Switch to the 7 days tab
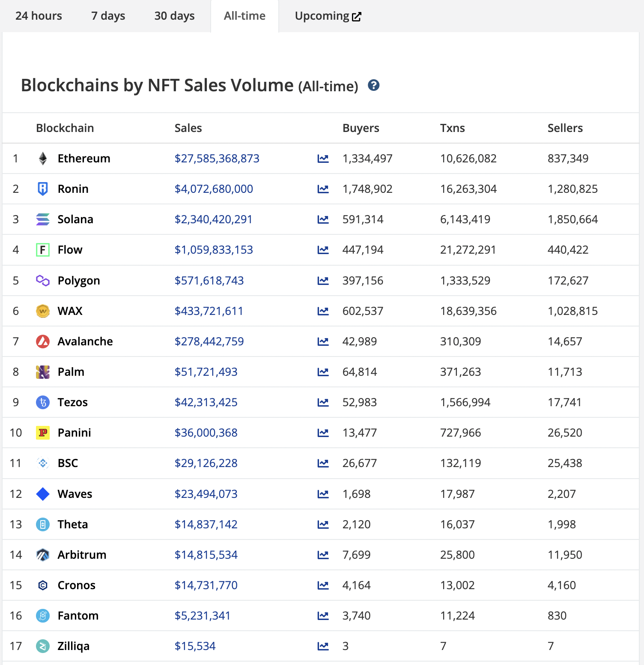This screenshot has width=644, height=665. pyautogui.click(x=108, y=16)
